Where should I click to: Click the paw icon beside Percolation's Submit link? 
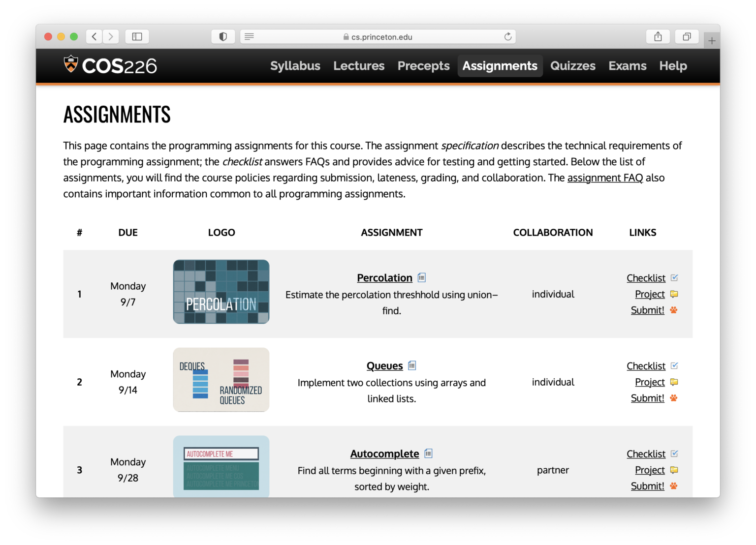coord(673,310)
